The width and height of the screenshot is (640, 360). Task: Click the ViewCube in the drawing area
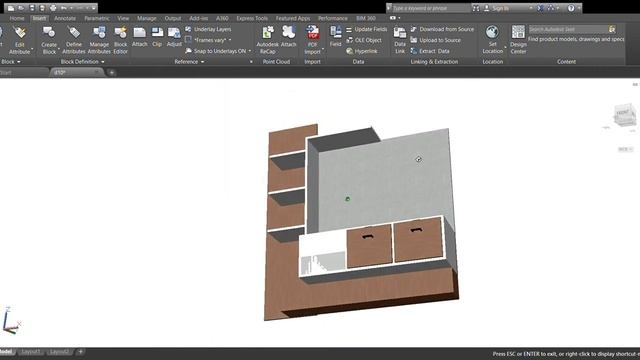624,114
